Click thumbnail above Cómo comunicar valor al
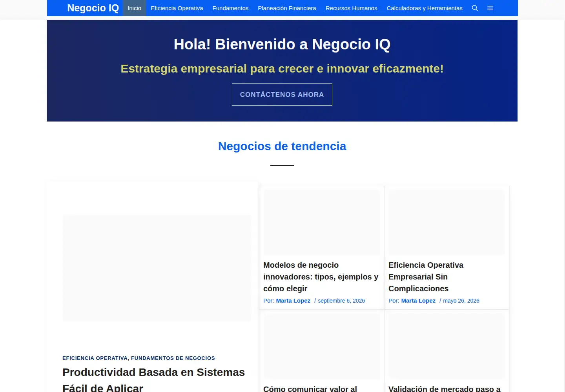This screenshot has width=565, height=392. tap(321, 346)
